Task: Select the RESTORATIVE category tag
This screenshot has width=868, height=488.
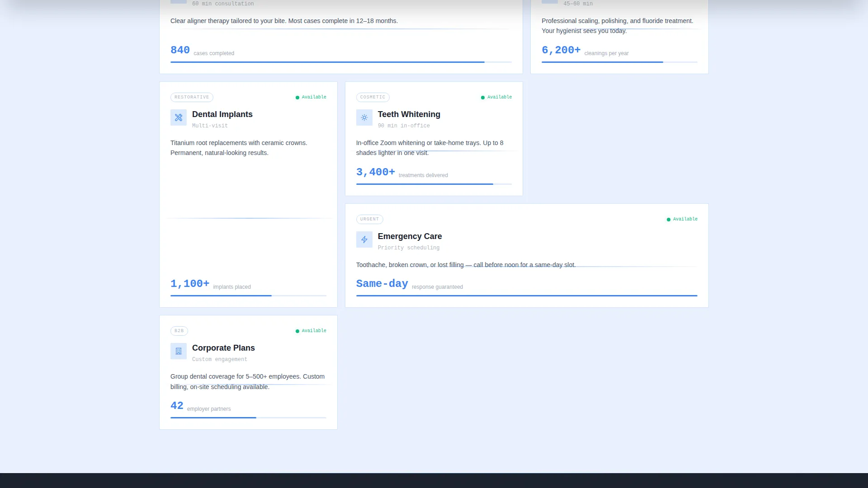Action: [x=192, y=97]
